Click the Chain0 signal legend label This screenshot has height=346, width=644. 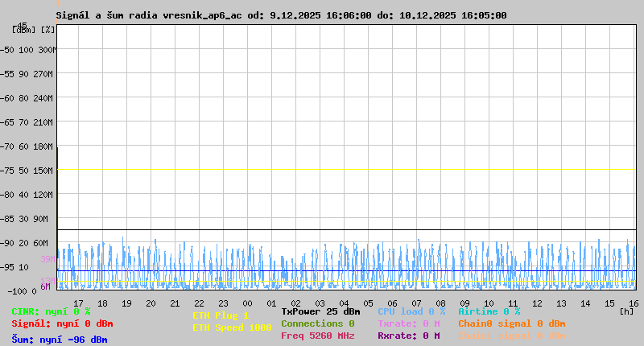point(511,323)
